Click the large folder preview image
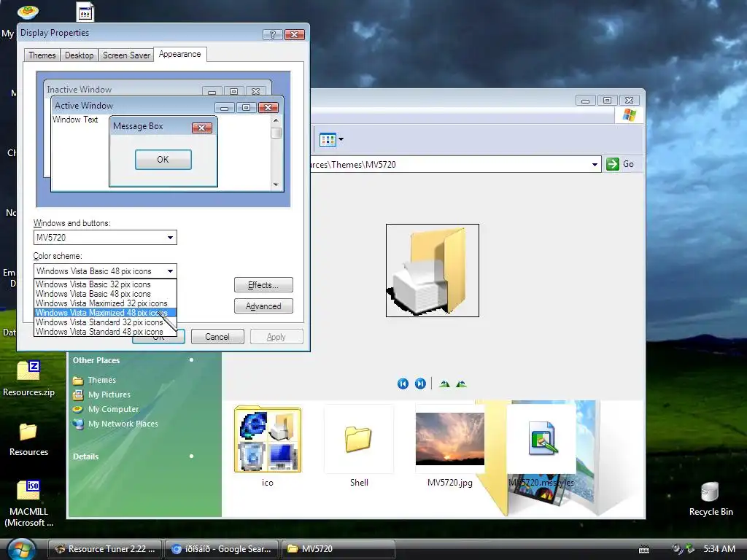 433,271
